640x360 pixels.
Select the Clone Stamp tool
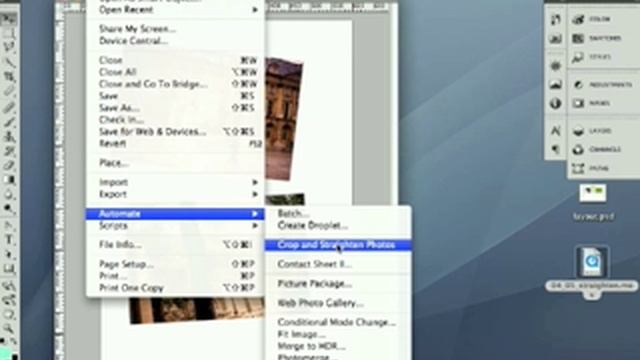9,136
